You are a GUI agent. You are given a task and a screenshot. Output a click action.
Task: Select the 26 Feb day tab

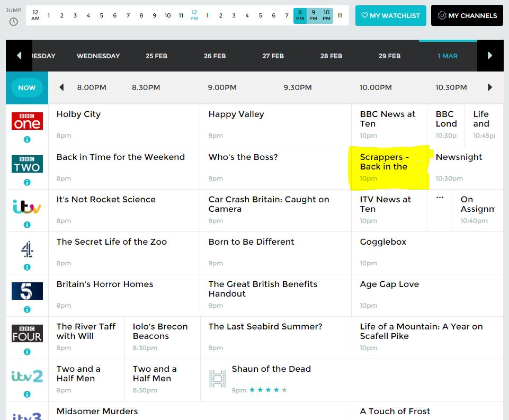[x=215, y=56]
